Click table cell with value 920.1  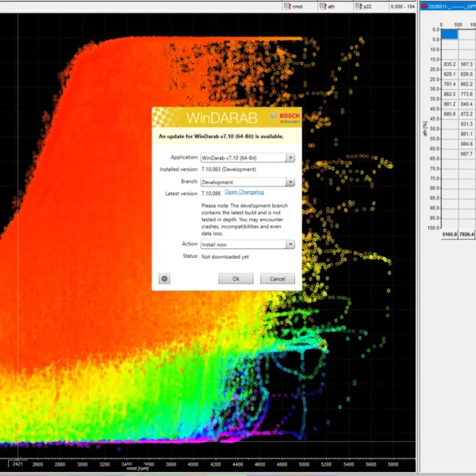[x=450, y=75]
